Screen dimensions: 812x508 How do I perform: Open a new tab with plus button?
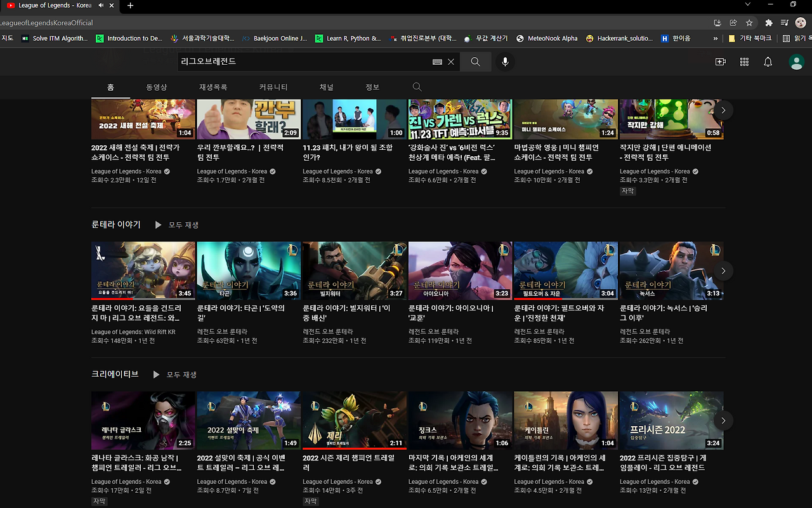tap(131, 6)
